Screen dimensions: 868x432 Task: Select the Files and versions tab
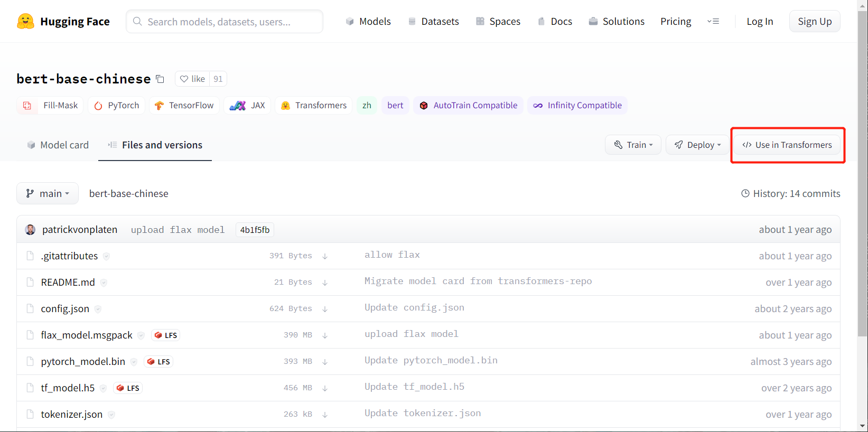(155, 145)
